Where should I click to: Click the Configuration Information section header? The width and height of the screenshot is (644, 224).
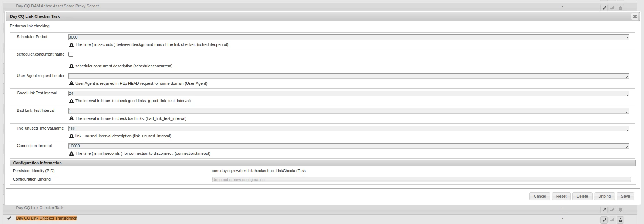pos(323,163)
